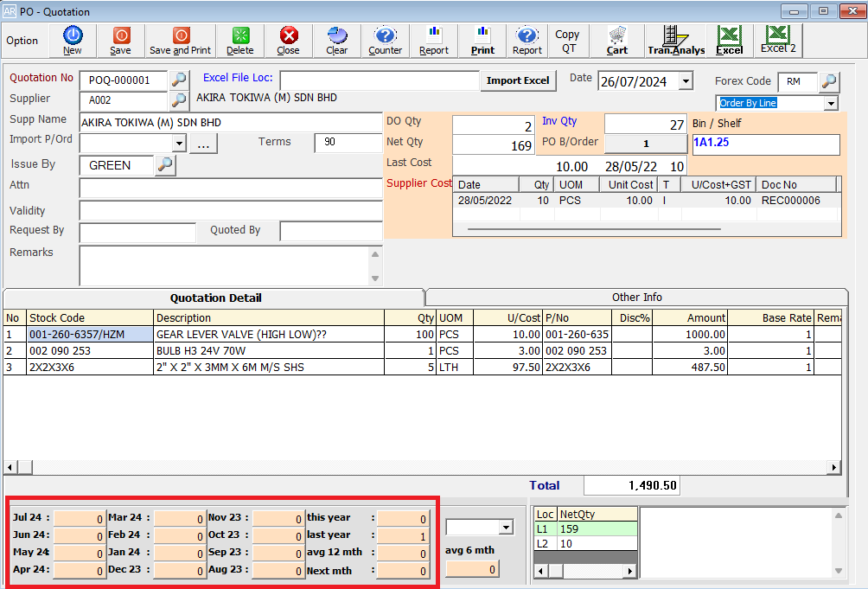Image resolution: width=868 pixels, height=589 pixels.
Task: Click the Request By field
Action: (137, 233)
